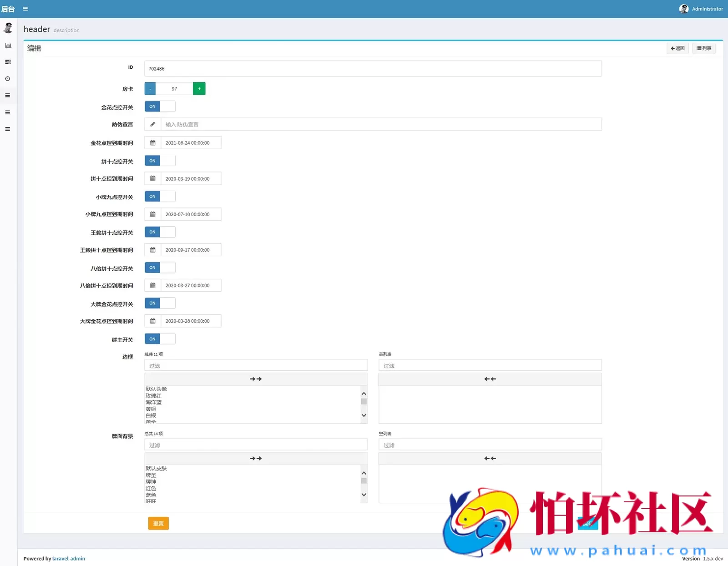The width and height of the screenshot is (728, 566).
Task: Turn off the 金花点控开关 switch
Action: [x=160, y=106]
